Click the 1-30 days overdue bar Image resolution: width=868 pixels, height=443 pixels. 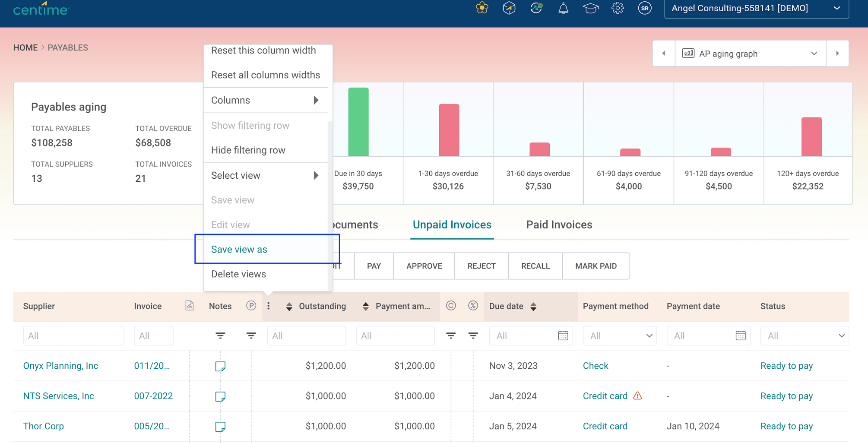click(x=449, y=130)
